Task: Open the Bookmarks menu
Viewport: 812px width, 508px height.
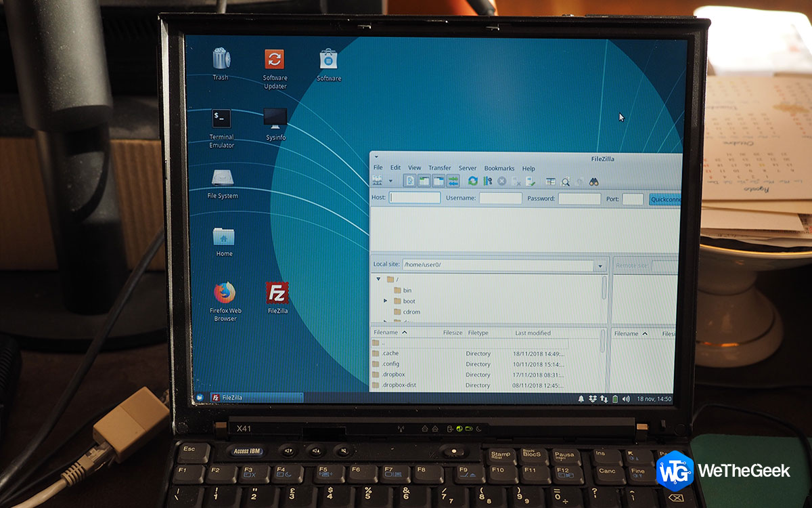Action: pos(499,168)
